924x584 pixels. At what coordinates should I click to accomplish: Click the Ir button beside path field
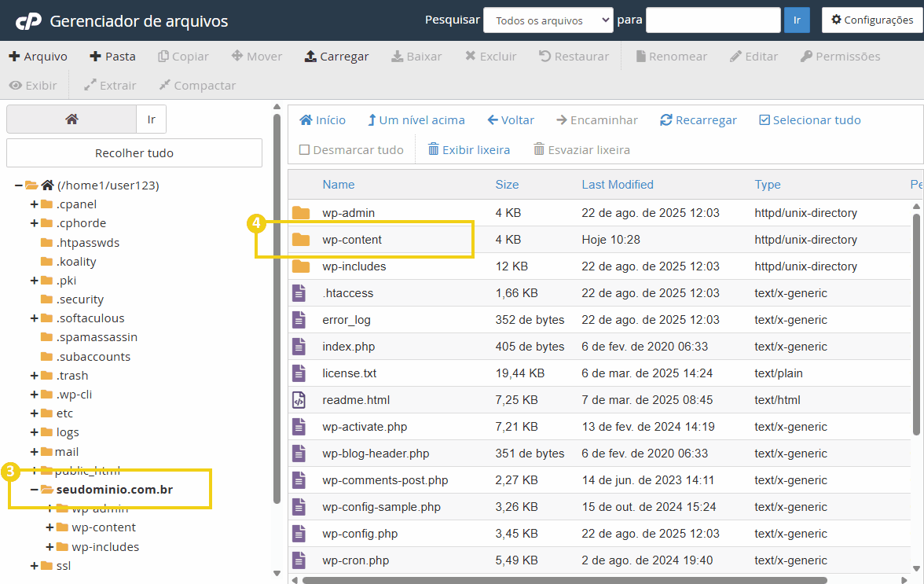click(x=152, y=119)
